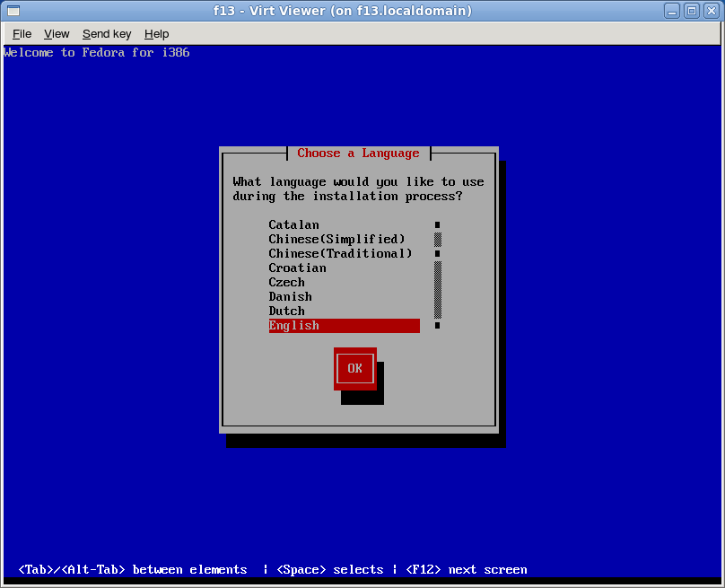
Task: Open the Help menu
Action: click(156, 34)
